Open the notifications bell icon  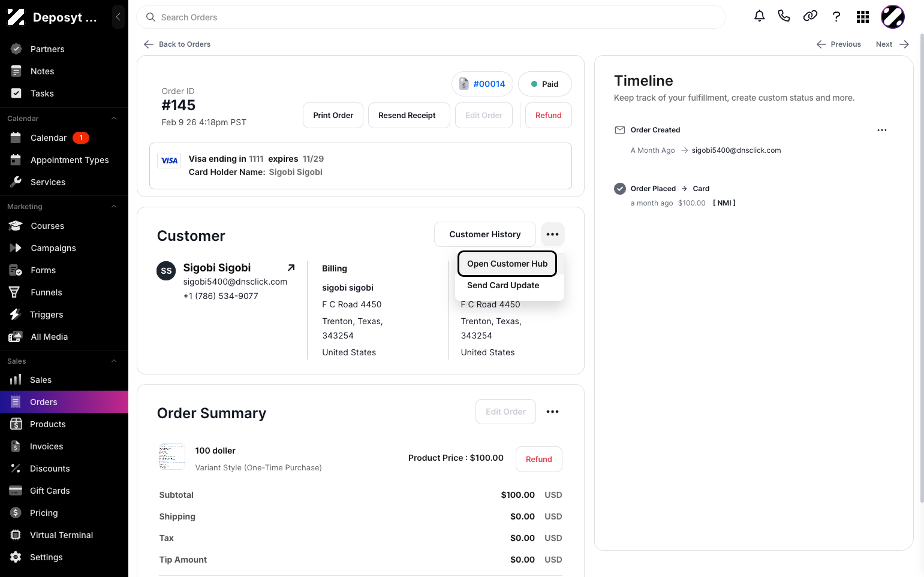[759, 16]
